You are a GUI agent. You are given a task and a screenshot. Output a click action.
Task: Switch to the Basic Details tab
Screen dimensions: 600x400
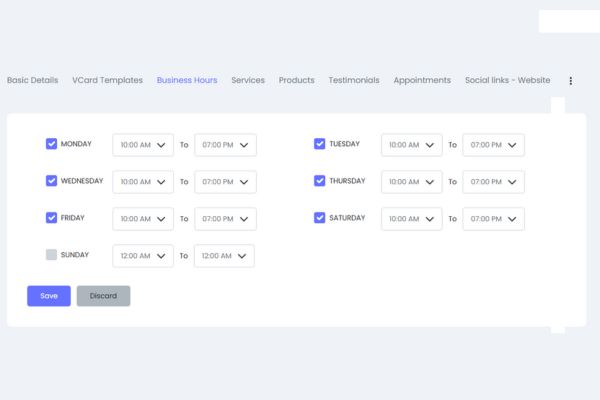pos(32,80)
